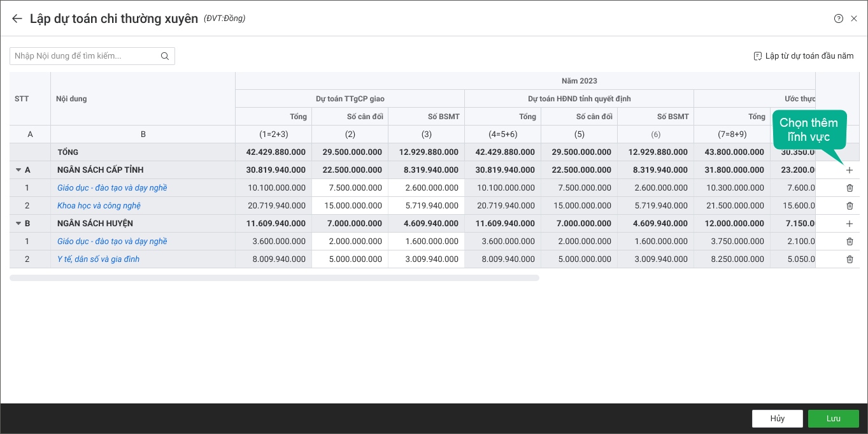Delete the Khoa học và công nghệ row
Viewport: 868px width, 434px height.
coord(849,206)
